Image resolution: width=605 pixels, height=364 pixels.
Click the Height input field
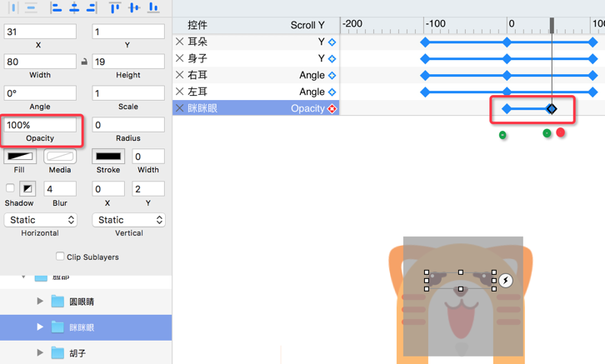[x=128, y=62]
